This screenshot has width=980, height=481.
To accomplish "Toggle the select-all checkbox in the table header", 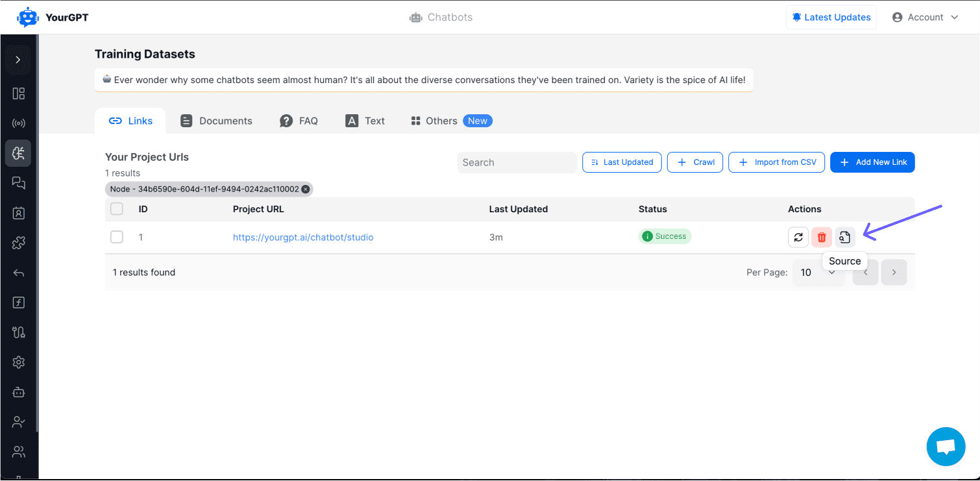I will tap(116, 208).
